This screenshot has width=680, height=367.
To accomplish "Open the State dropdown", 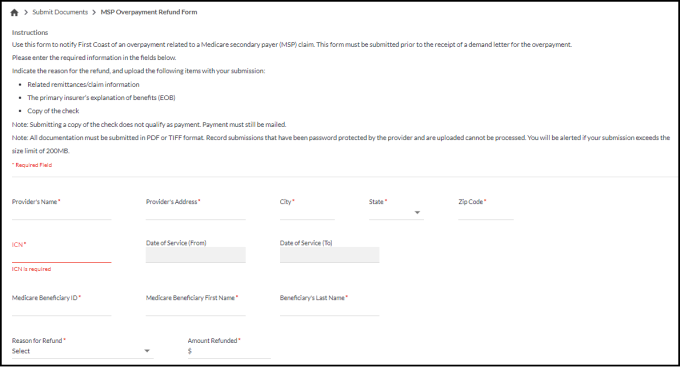I will (396, 213).
